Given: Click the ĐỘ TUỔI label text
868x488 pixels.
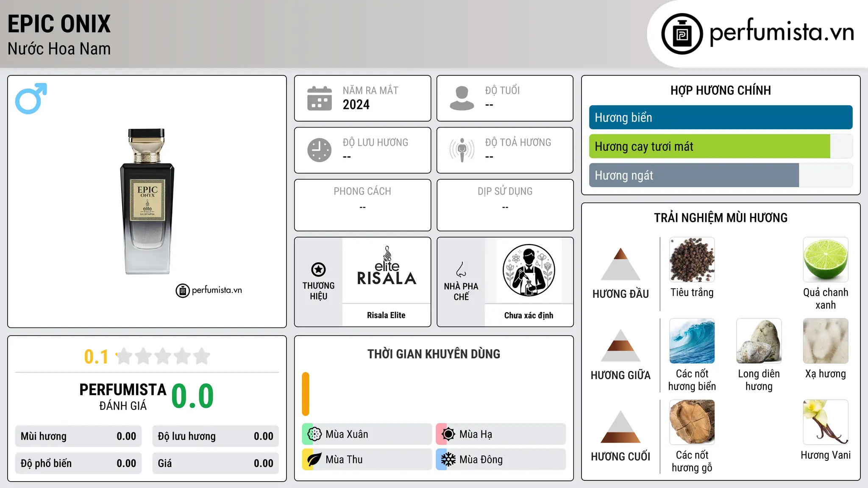Looking at the screenshot, I should [x=502, y=90].
